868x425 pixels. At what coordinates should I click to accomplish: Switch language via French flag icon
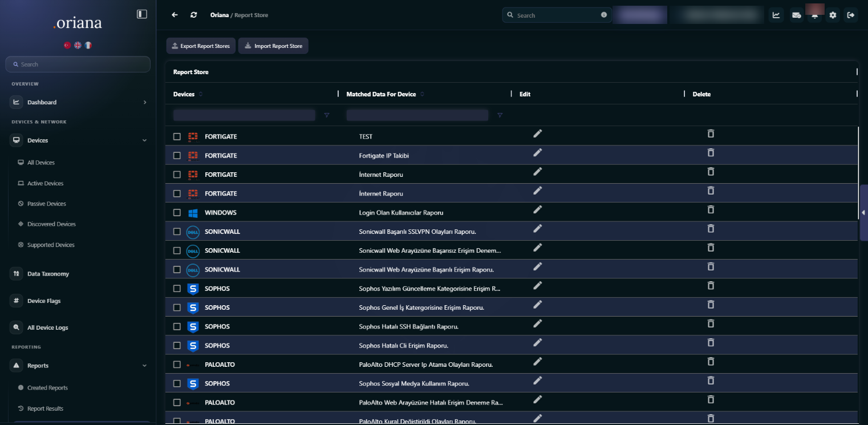[x=88, y=45]
